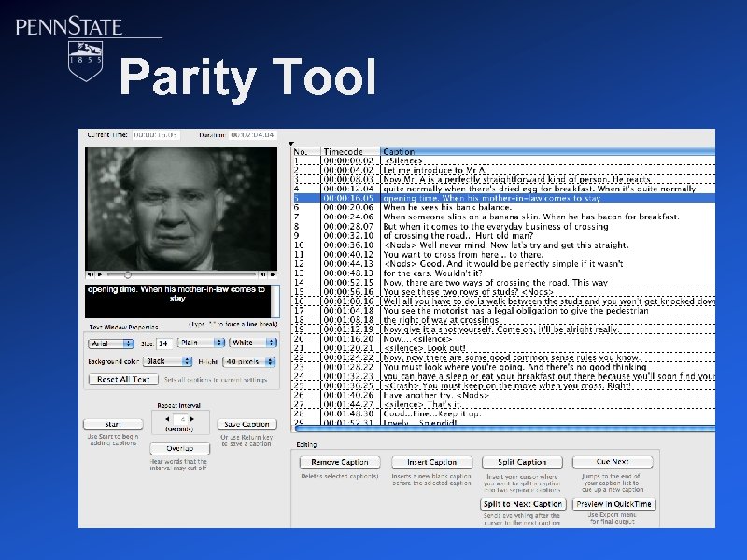Step the video back one frame

pyautogui.click(x=262, y=274)
